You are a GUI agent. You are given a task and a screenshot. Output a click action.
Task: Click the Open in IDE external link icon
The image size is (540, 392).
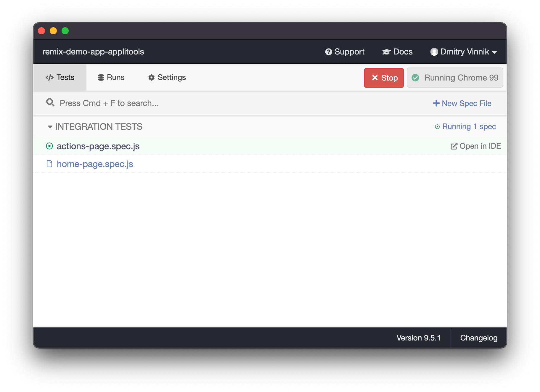click(453, 146)
